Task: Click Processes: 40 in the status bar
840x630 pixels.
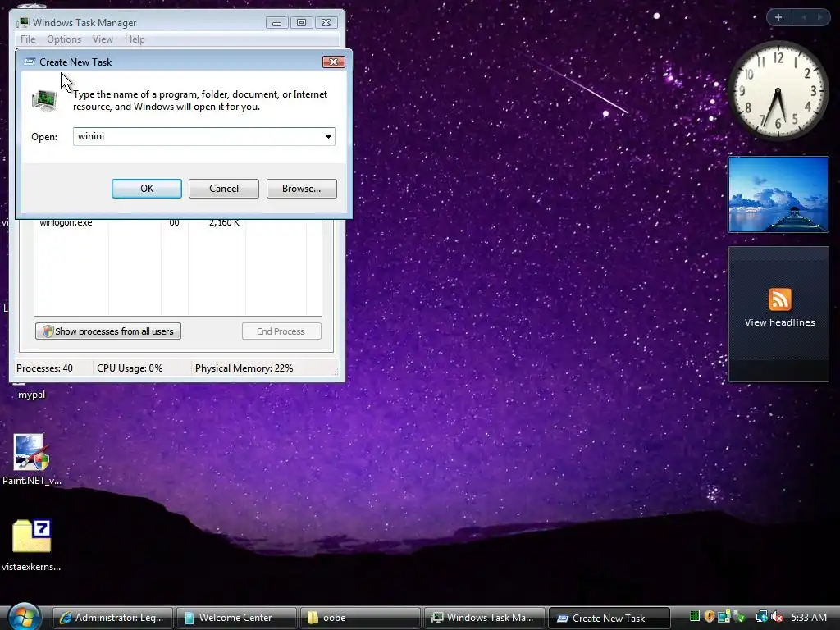Action: 44,368
